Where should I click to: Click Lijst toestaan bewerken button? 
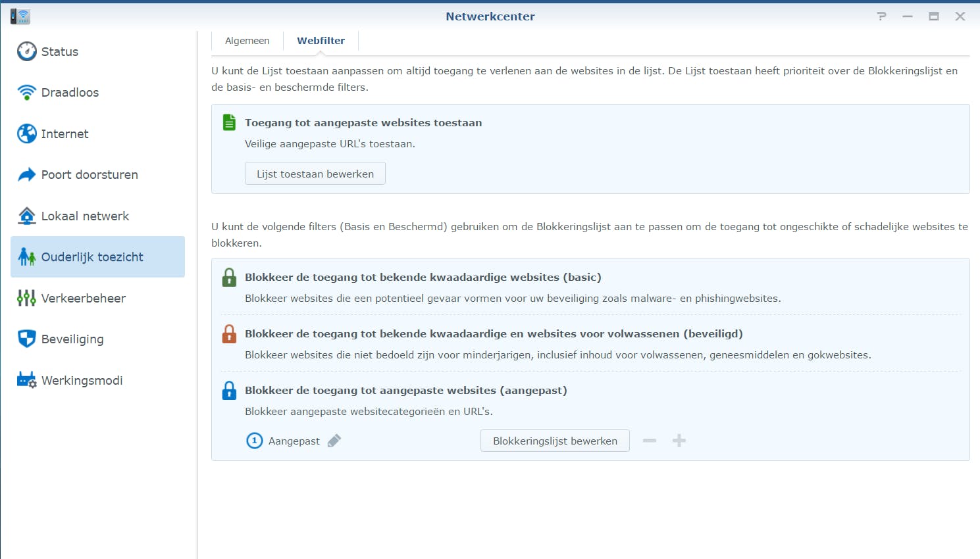tap(315, 174)
